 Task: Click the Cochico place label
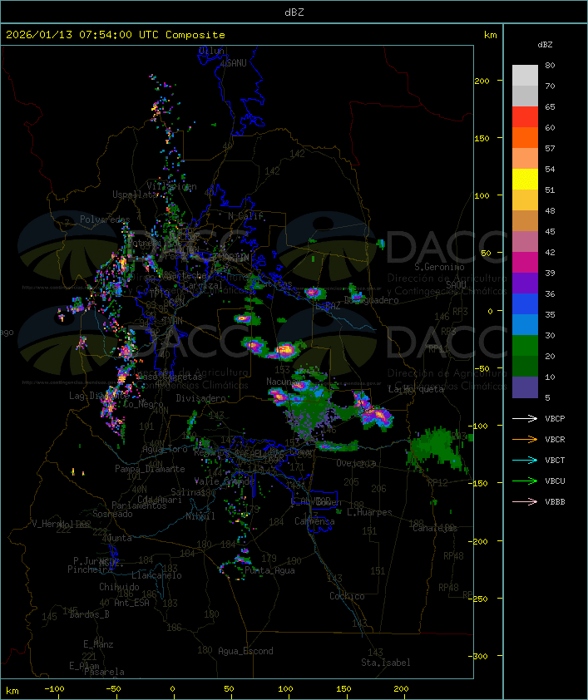347,596
